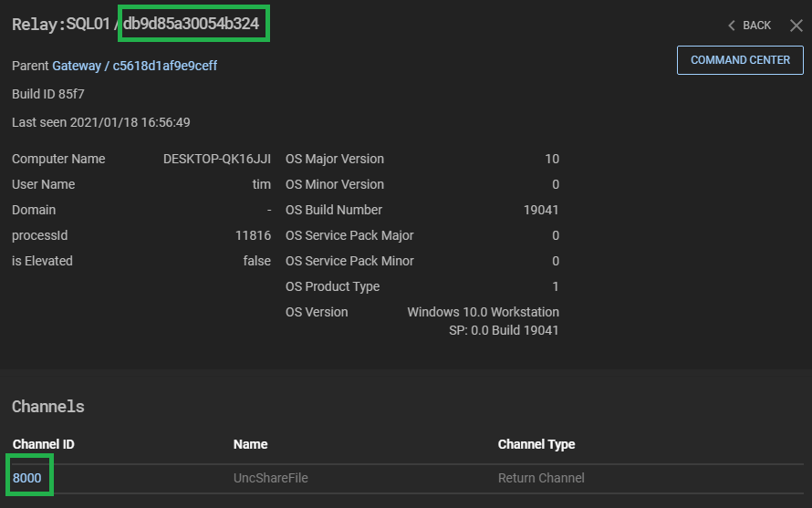Click the Channels section heading

click(48, 407)
